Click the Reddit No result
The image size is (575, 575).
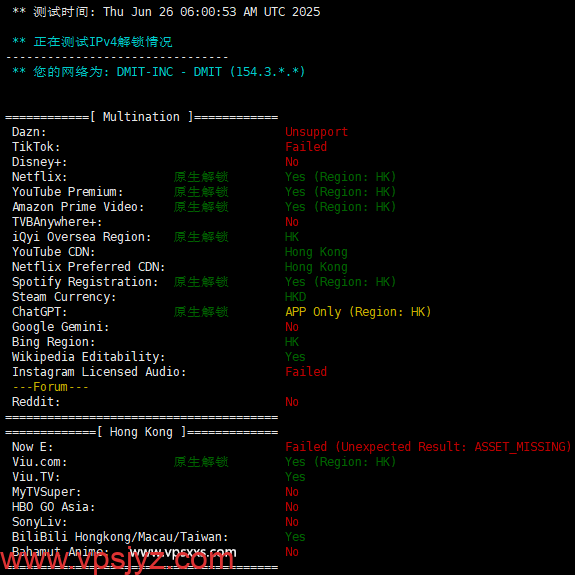pyautogui.click(x=292, y=402)
